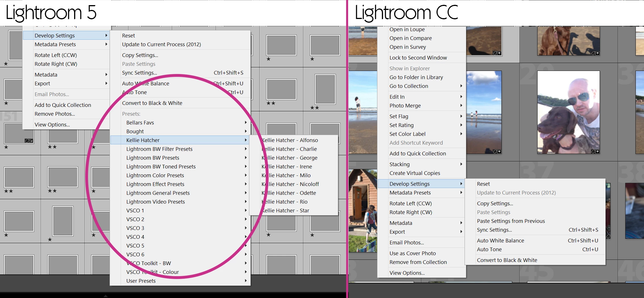Expand Lightroom Effect Presets folder
Image resolution: width=644 pixels, height=298 pixels.
click(180, 184)
